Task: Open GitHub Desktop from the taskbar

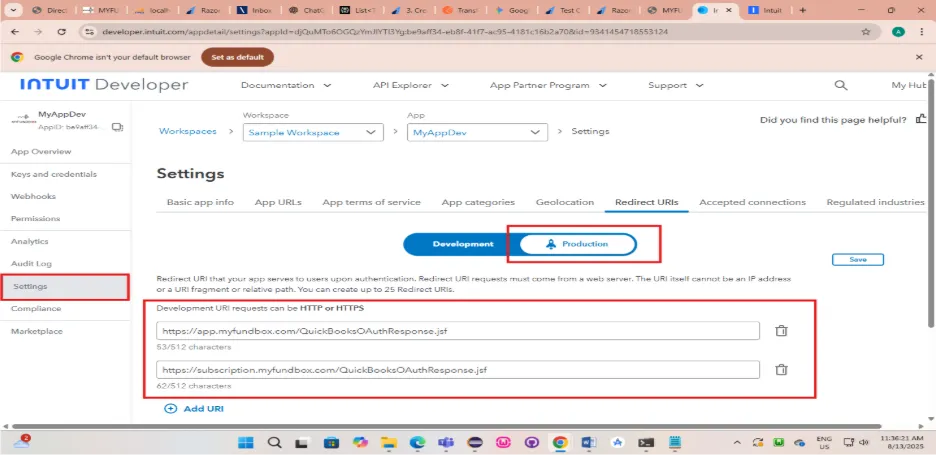Action: [531, 443]
